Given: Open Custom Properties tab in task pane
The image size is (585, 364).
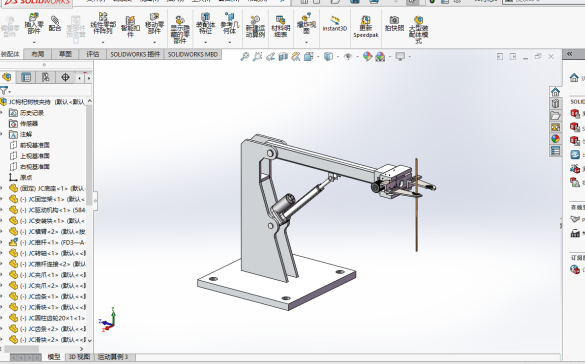Looking at the screenshot, I should 555,151.
